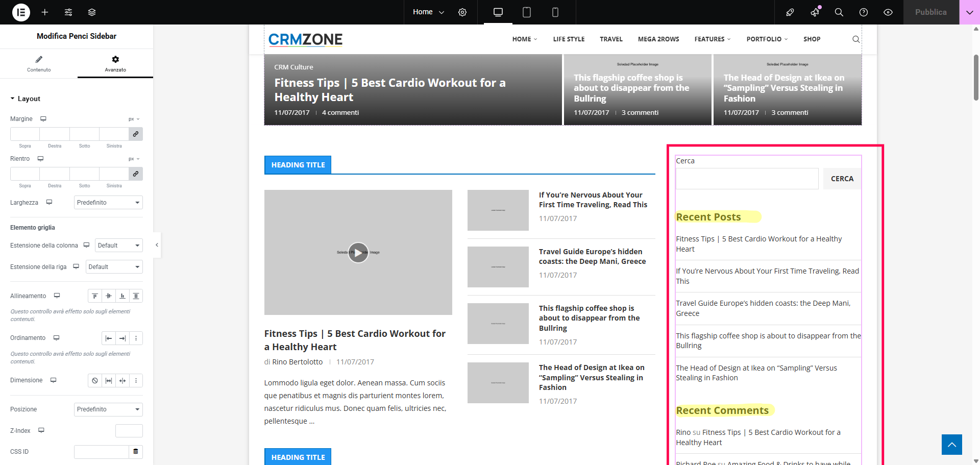The image size is (980, 465).
Task: Click the Elementor logo menu icon
Action: (x=21, y=12)
